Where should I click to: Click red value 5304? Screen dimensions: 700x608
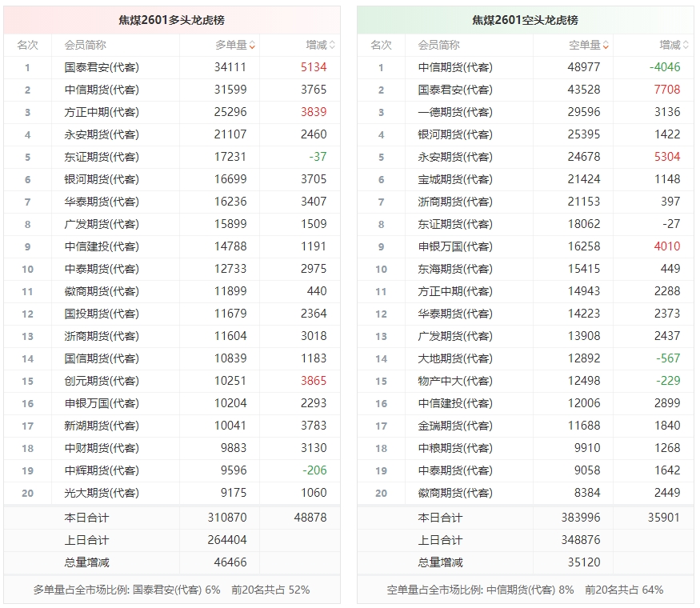coord(667,157)
